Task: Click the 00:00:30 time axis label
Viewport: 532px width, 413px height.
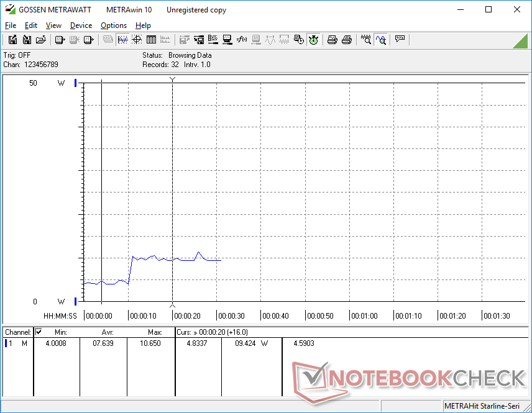Action: pos(231,316)
